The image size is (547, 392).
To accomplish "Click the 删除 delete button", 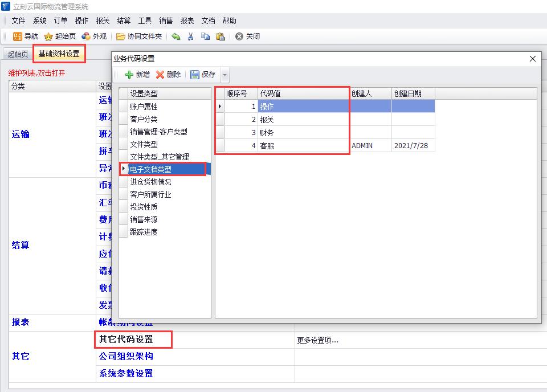I will click(x=169, y=75).
